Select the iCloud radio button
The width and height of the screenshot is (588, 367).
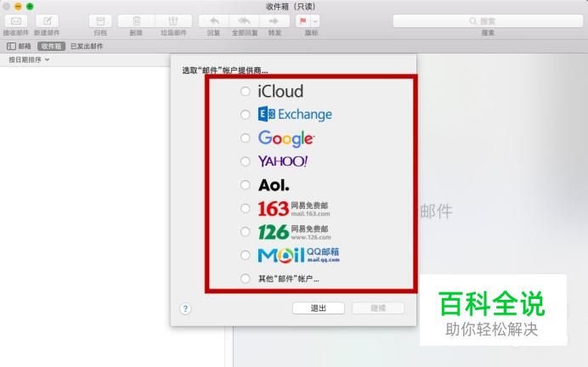coord(246,91)
